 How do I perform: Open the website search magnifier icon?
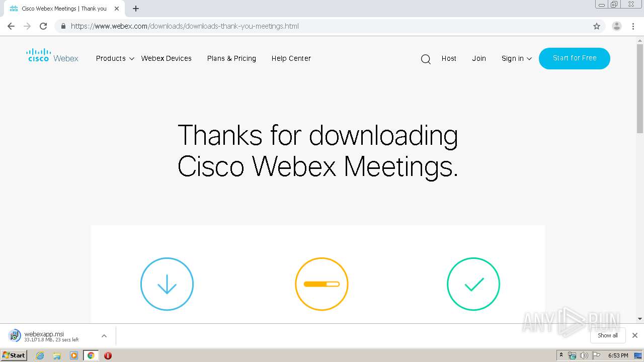pos(426,59)
